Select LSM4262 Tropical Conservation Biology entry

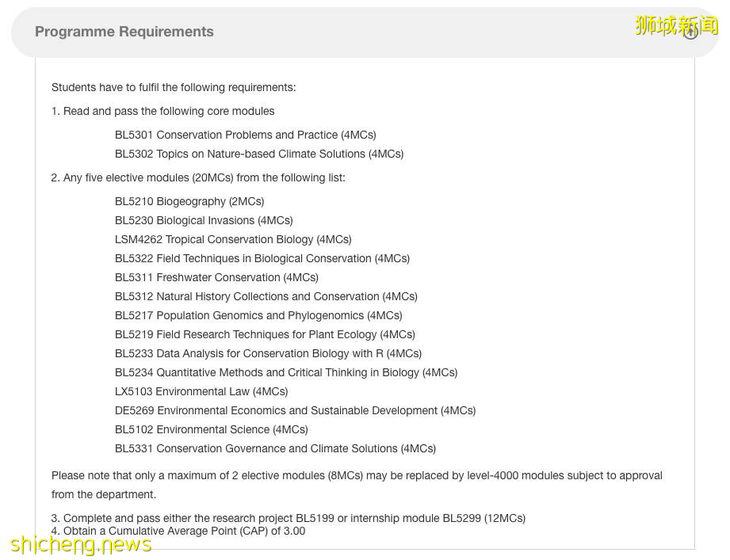(232, 239)
